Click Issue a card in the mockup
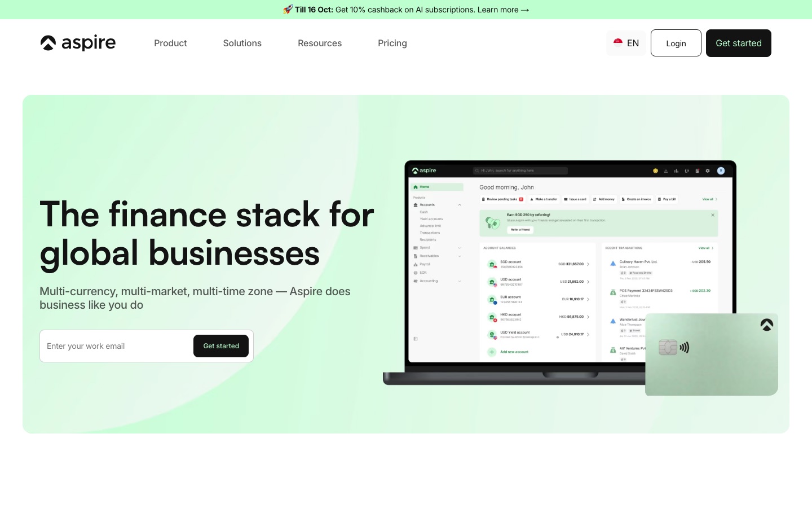This screenshot has width=812, height=508. 575,199
